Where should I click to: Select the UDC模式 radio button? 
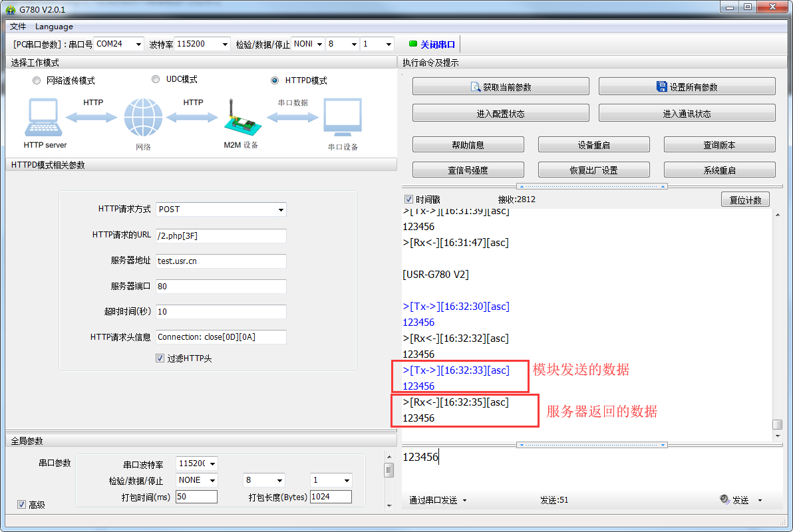click(156, 79)
